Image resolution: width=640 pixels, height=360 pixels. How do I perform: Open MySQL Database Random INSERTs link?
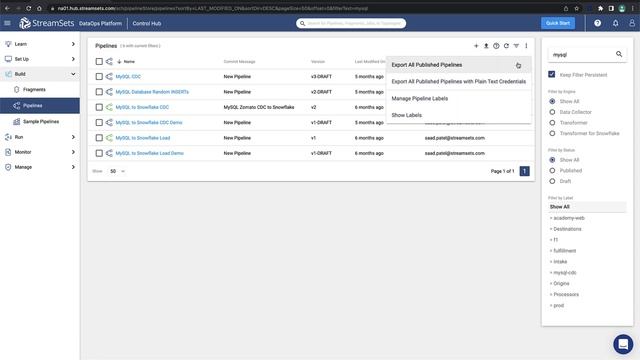tap(152, 92)
